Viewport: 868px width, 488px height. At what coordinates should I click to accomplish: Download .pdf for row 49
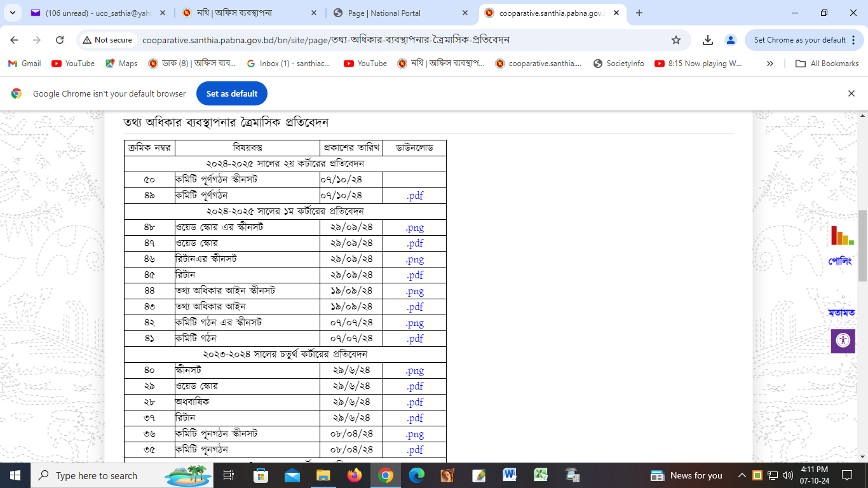point(414,196)
